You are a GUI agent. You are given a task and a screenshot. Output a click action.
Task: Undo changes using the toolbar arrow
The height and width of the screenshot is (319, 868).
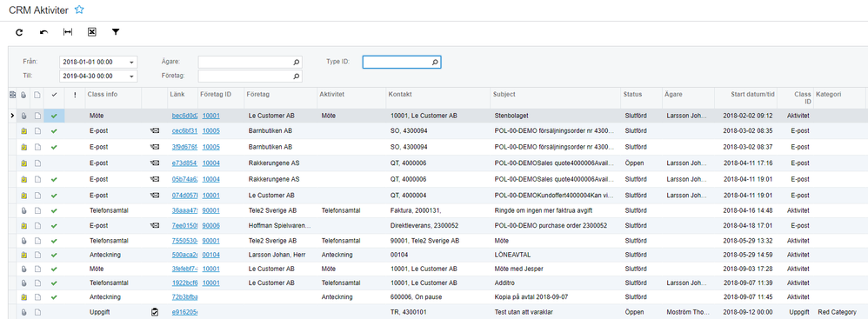[x=43, y=32]
